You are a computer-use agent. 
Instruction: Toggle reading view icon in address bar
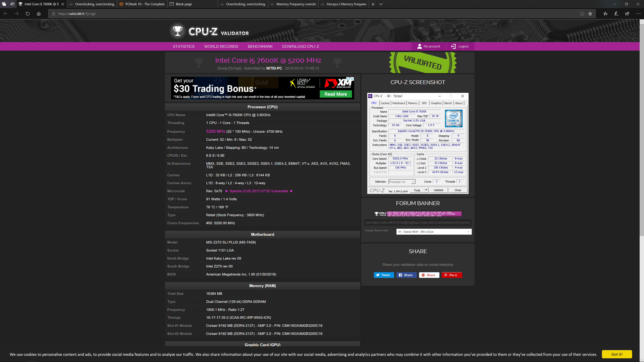pyautogui.click(x=582, y=14)
